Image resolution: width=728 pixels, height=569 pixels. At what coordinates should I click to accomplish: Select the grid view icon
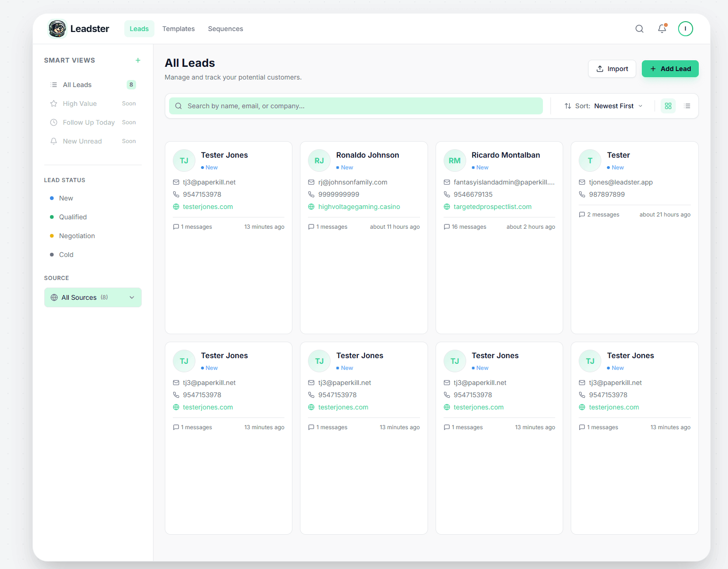click(668, 105)
